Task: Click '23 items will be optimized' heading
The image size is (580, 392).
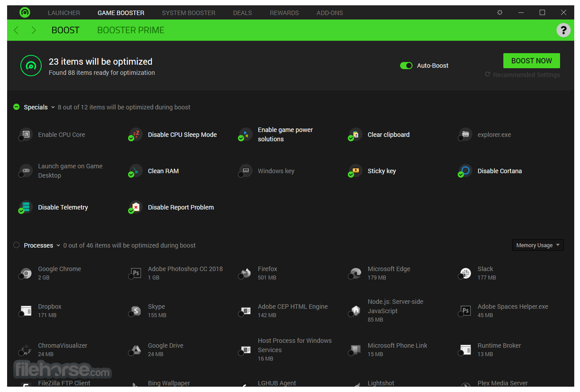Action: [x=101, y=62]
